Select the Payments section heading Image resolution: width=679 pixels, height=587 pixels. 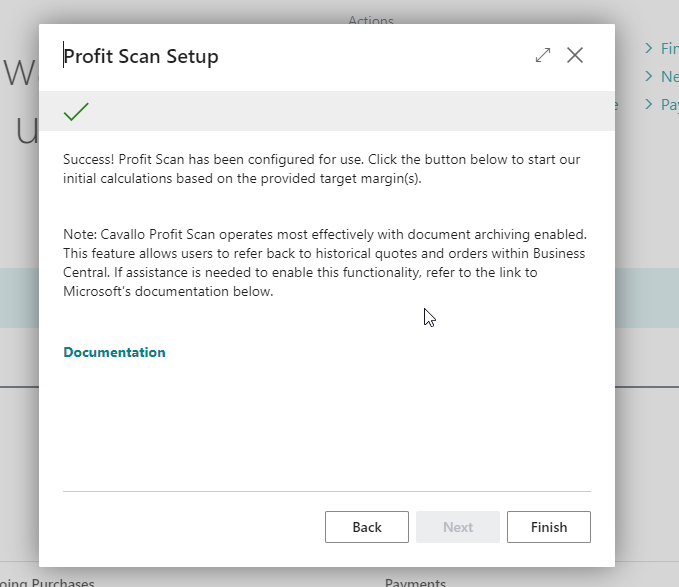coord(415,582)
